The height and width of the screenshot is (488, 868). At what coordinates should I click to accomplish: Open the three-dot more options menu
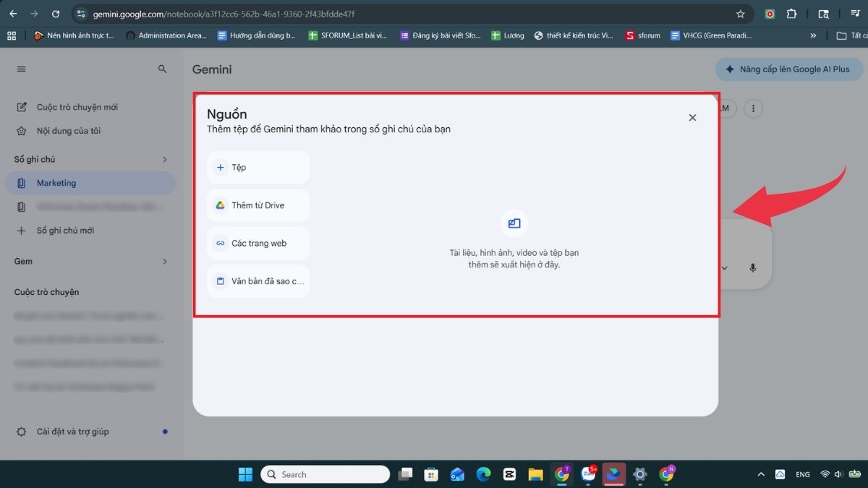pyautogui.click(x=754, y=108)
